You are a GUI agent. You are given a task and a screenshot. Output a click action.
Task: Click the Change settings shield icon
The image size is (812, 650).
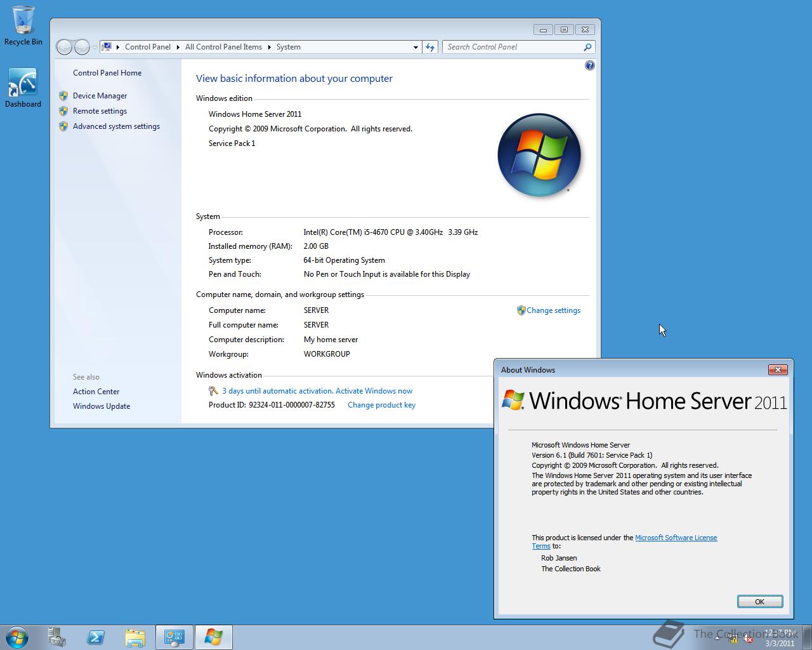pos(521,310)
